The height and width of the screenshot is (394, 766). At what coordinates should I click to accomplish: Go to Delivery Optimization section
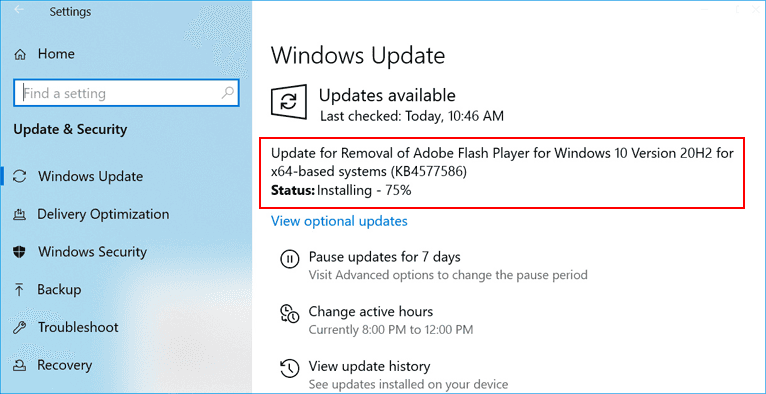point(103,214)
